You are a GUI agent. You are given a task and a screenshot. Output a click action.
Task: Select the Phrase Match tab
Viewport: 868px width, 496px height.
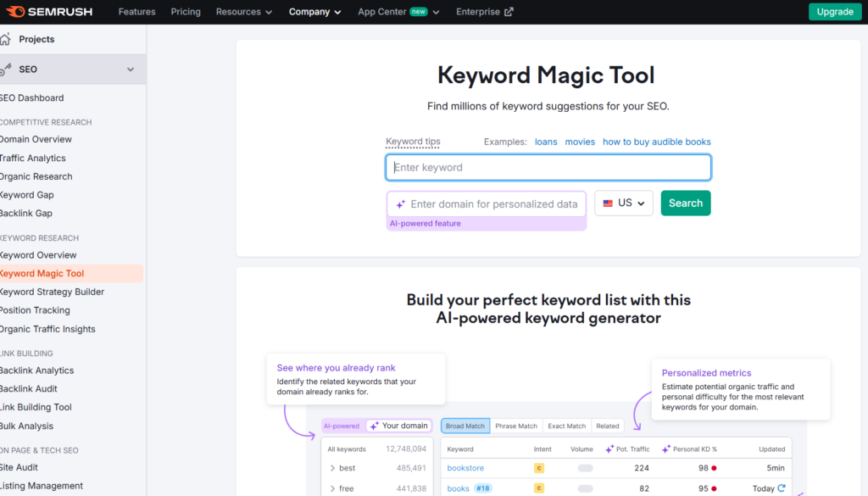tap(516, 426)
